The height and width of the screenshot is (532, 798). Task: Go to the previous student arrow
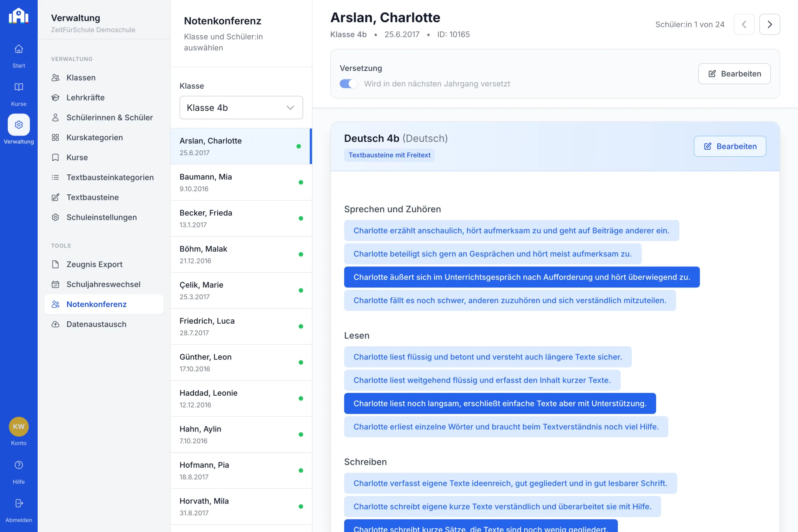[744, 24]
